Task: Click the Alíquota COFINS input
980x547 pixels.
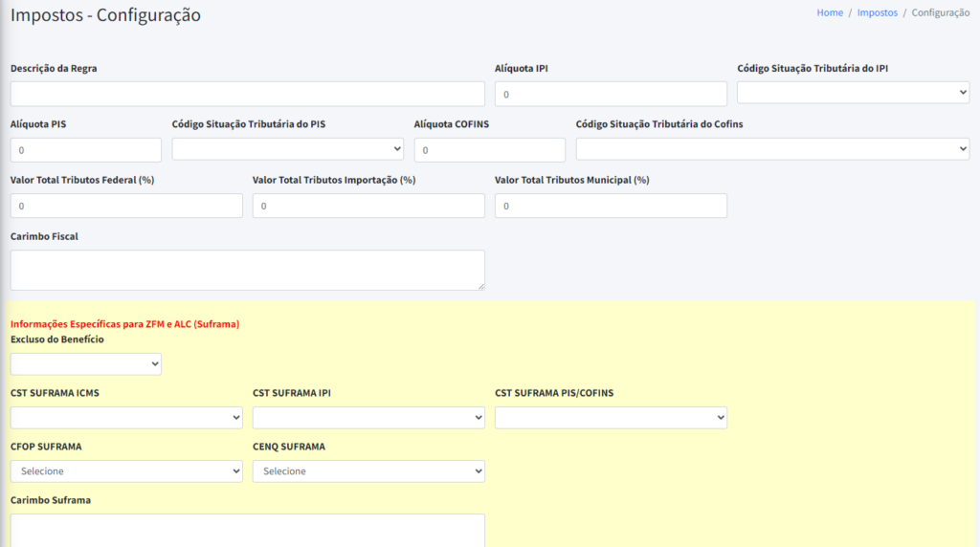Action: click(x=489, y=150)
